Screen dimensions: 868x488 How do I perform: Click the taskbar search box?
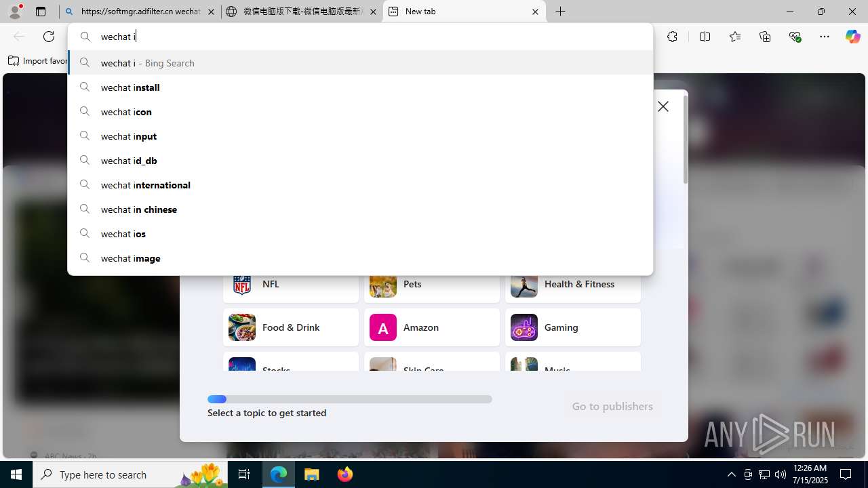point(132,474)
